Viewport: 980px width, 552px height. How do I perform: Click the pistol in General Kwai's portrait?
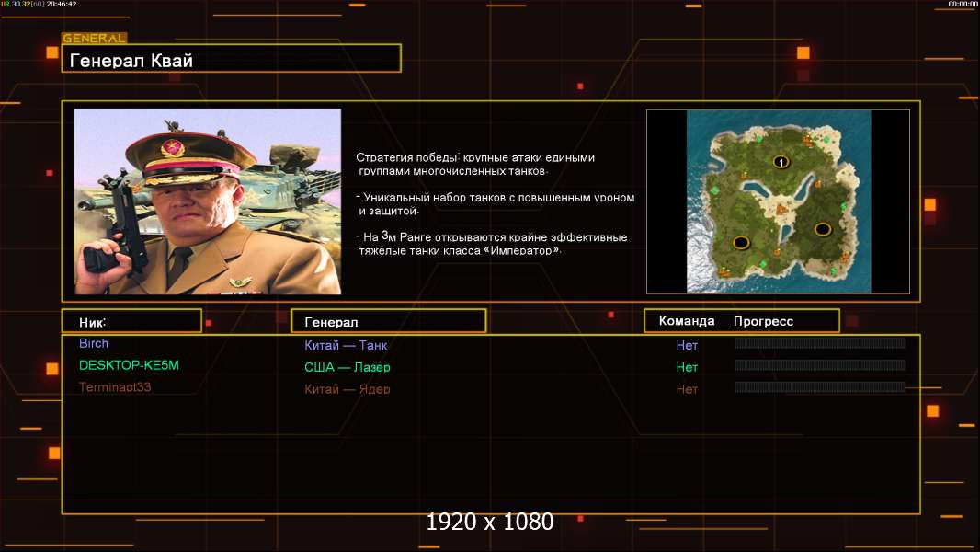pos(119,226)
